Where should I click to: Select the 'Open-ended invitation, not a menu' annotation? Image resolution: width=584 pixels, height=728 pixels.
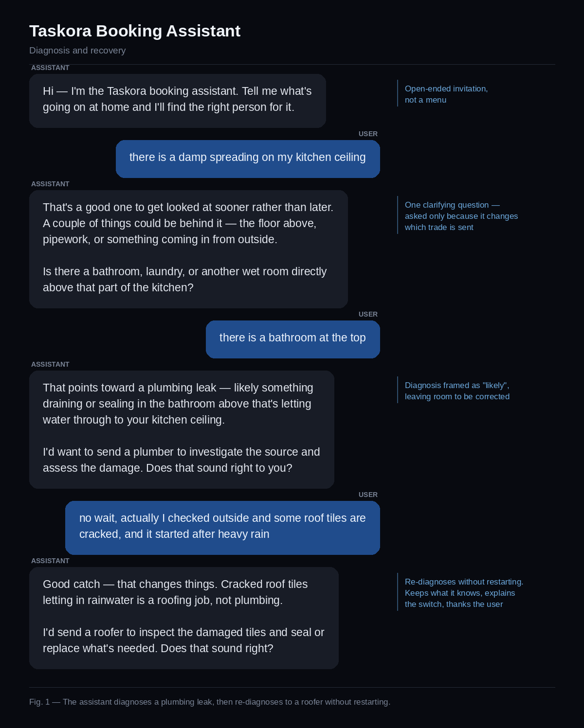(446, 94)
